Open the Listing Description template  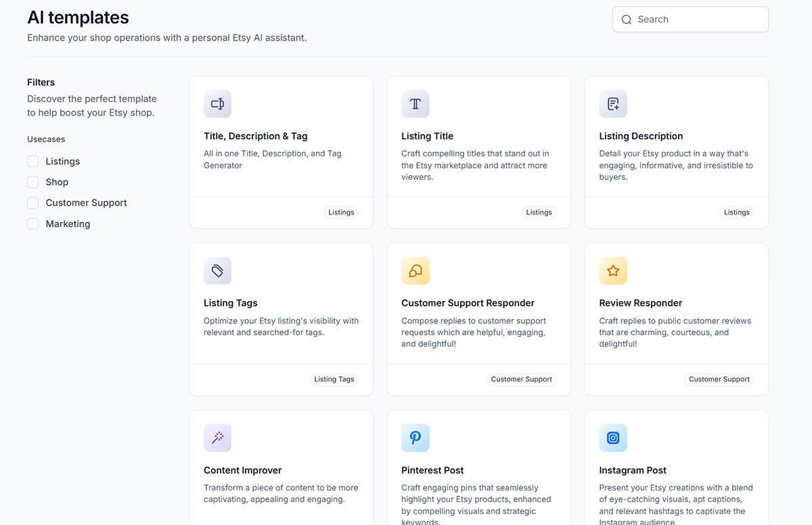(x=641, y=136)
